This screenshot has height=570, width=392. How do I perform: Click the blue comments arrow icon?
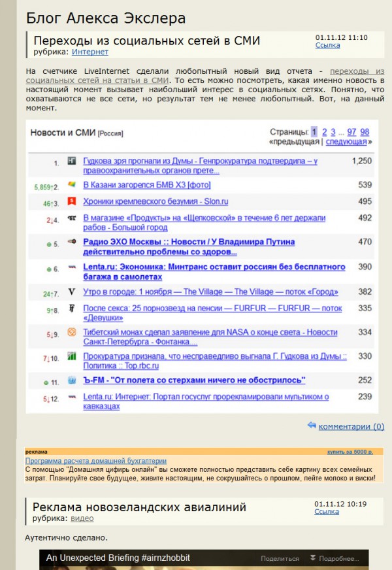pyautogui.click(x=312, y=426)
